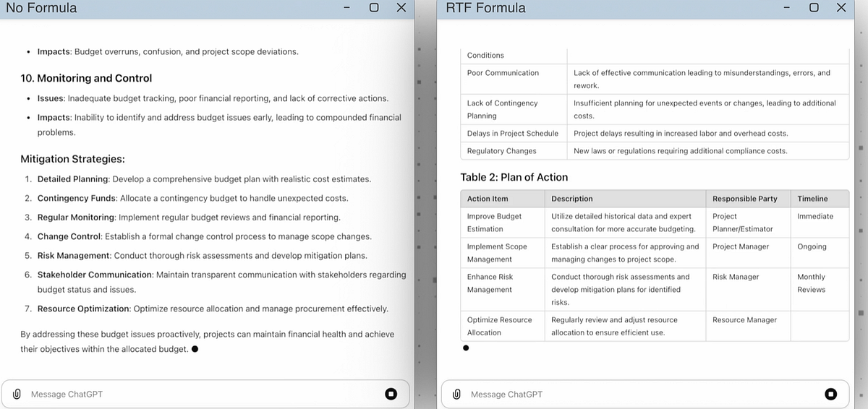Click the 'Project Planner/Estimator' cell
868x409 pixels.
tap(748, 223)
